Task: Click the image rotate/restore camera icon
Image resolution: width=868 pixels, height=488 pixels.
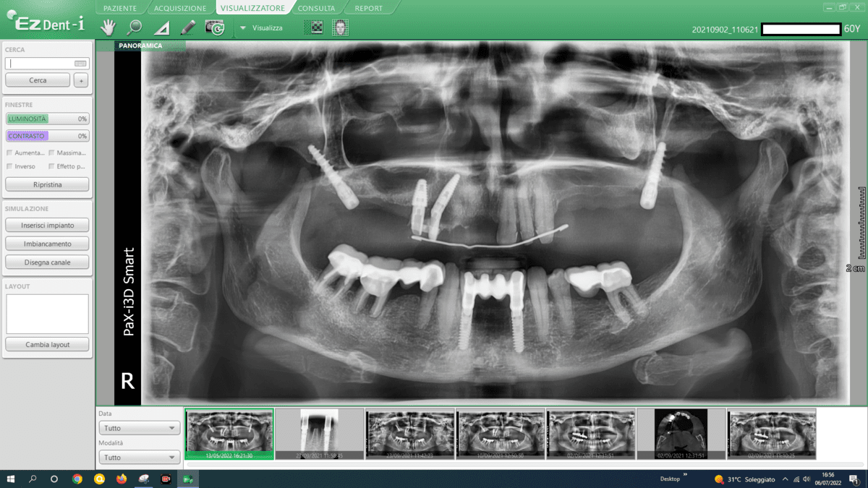Action: pos(215,27)
